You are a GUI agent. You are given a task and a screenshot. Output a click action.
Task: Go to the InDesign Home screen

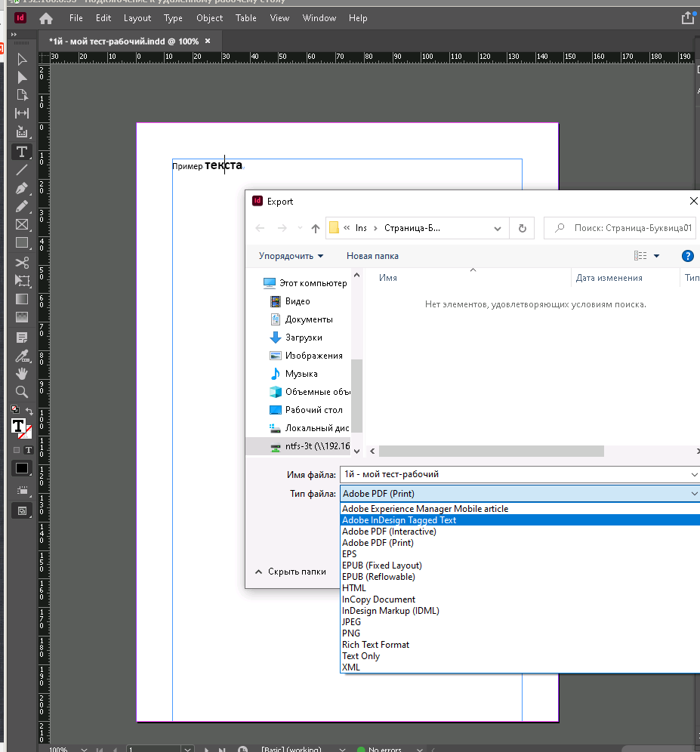(46, 18)
